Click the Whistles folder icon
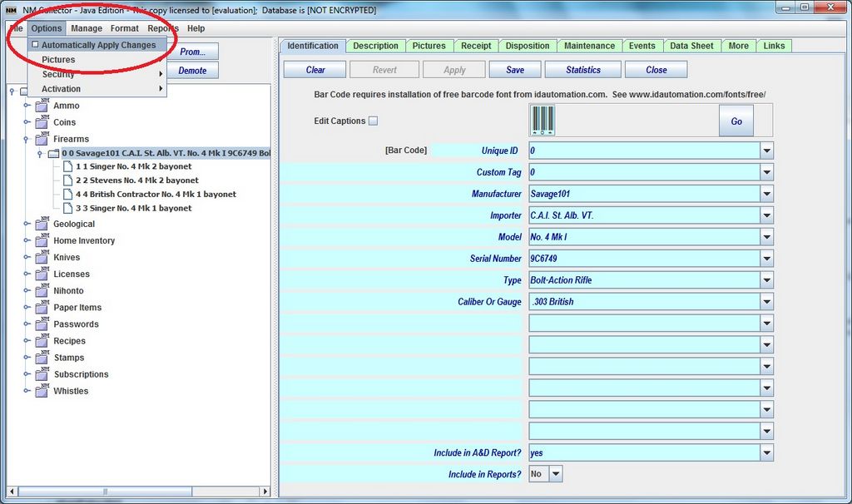 point(42,391)
